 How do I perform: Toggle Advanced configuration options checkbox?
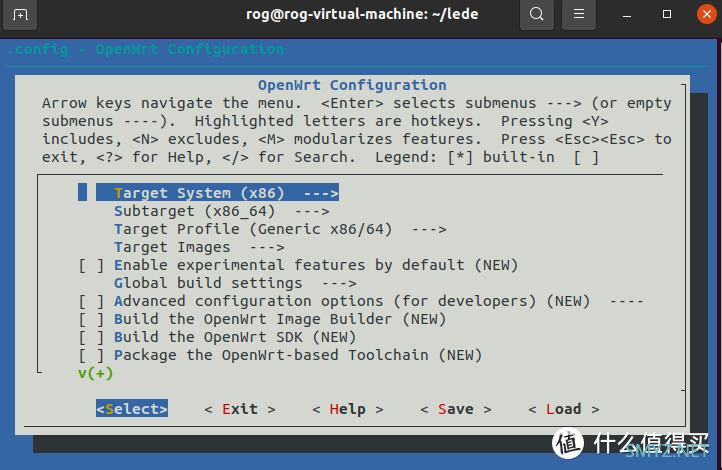(x=91, y=301)
